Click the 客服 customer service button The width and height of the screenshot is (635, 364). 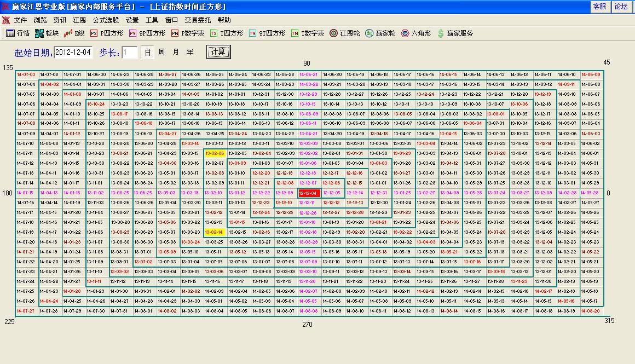pos(599,7)
